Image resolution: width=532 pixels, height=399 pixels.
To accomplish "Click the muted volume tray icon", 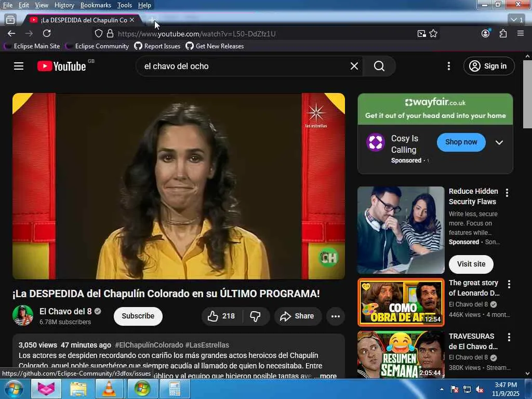I will [480, 390].
